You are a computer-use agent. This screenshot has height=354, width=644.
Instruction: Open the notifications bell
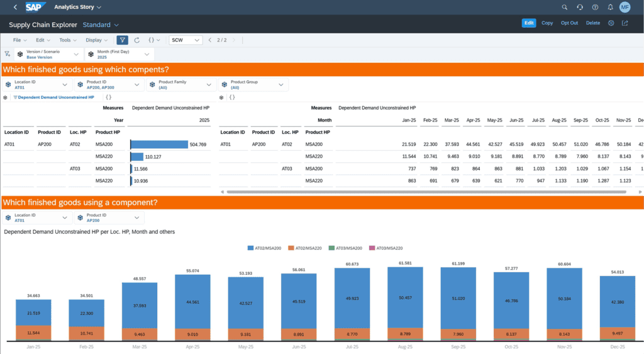(610, 7)
